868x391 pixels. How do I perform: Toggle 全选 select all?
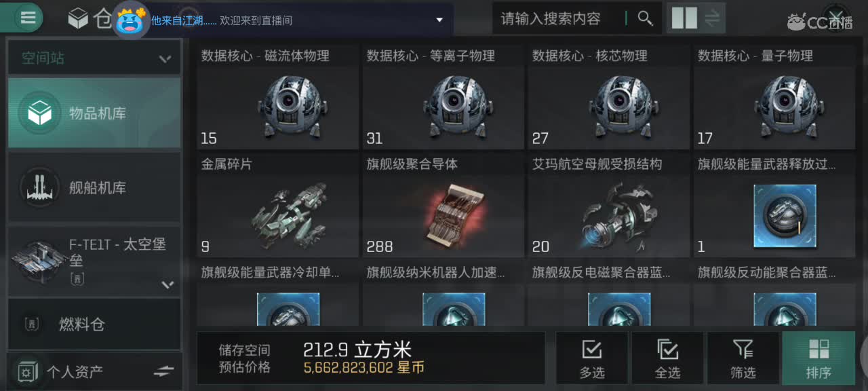667,358
